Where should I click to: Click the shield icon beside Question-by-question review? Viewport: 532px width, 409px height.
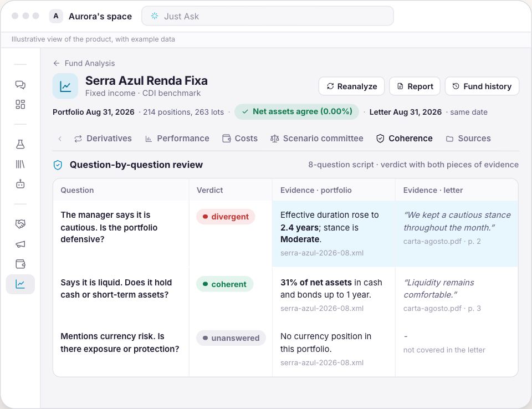click(58, 165)
